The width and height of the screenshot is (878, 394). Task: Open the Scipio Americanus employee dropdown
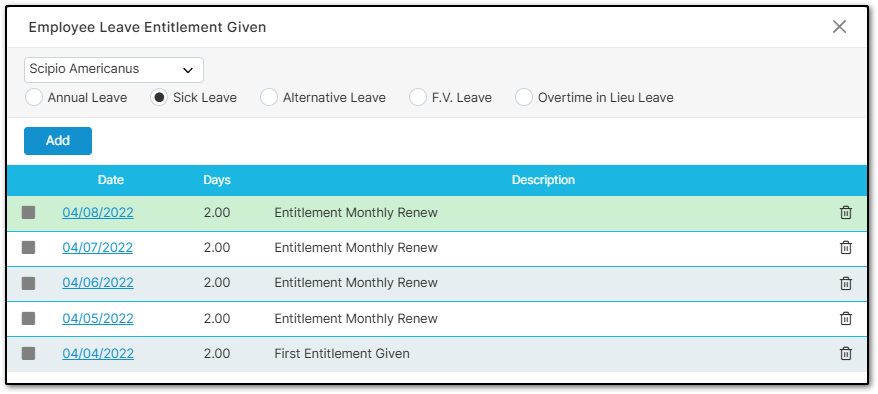coord(114,70)
